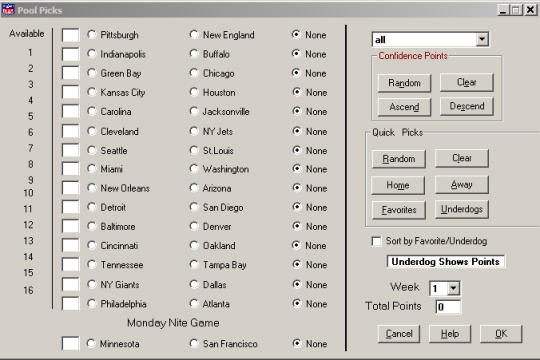540x360 pixels.
Task: Click Clear in Quick Picks
Action: coord(462,158)
